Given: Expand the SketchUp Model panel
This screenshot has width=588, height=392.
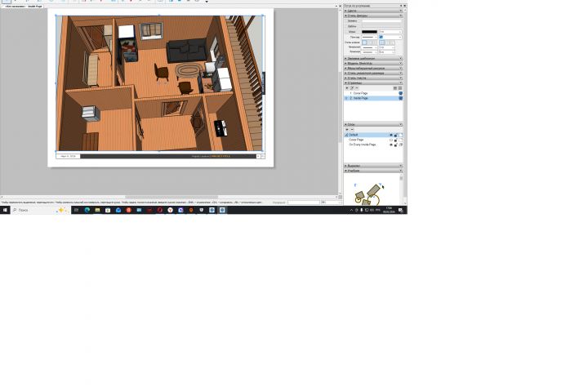Looking at the screenshot, I should click(x=373, y=64).
